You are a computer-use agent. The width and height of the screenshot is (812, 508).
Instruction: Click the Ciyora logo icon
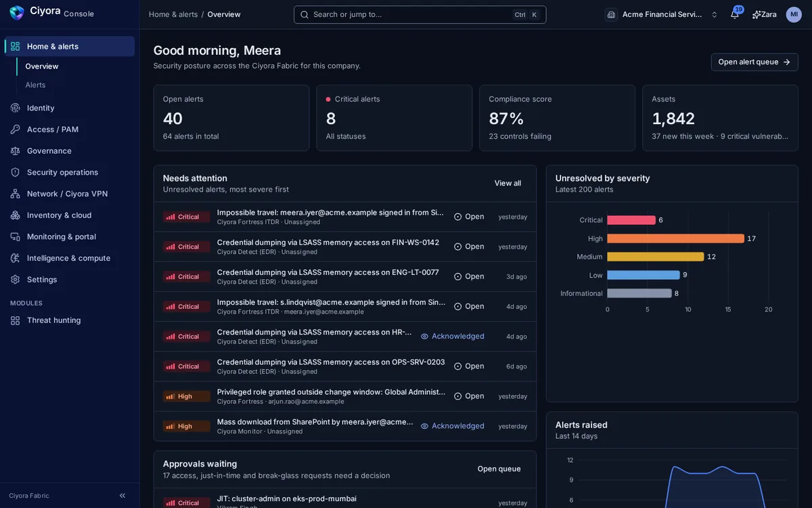click(x=17, y=13)
